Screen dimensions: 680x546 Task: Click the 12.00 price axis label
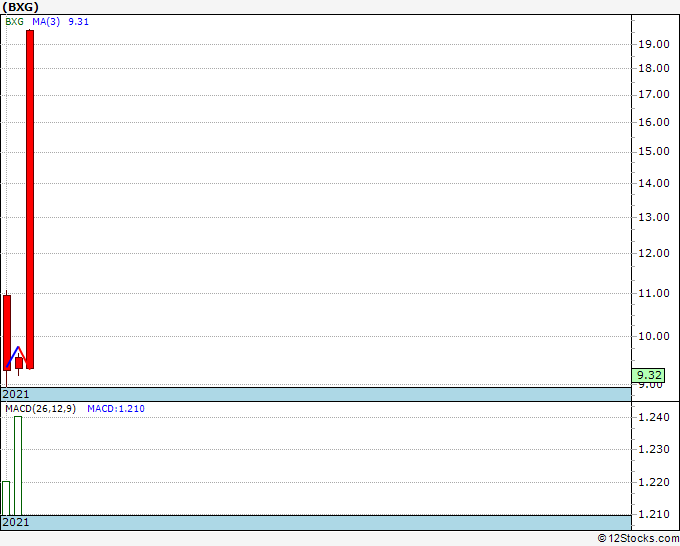654,253
